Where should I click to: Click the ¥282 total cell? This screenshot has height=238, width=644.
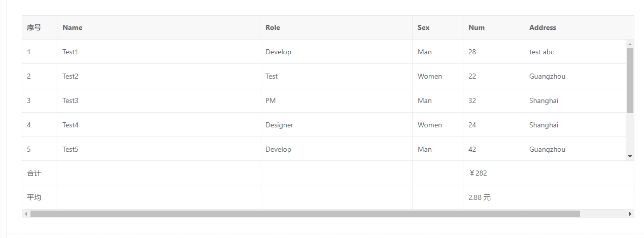[478, 173]
